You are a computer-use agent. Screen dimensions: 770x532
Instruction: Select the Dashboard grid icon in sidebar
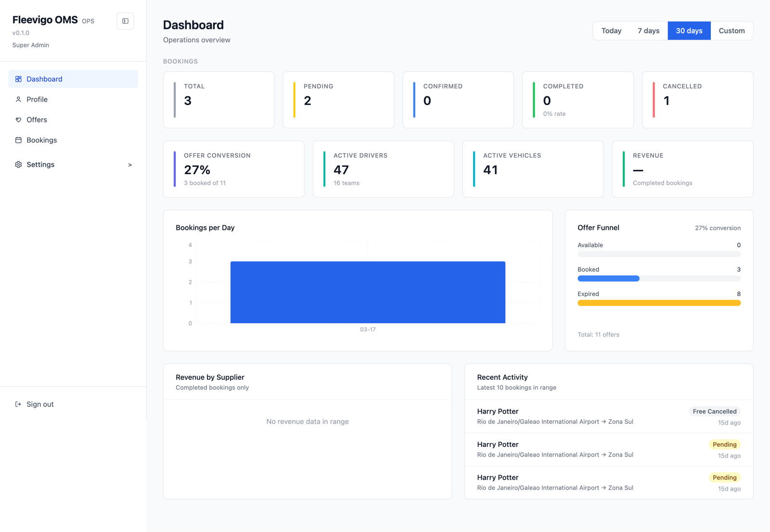pos(18,79)
